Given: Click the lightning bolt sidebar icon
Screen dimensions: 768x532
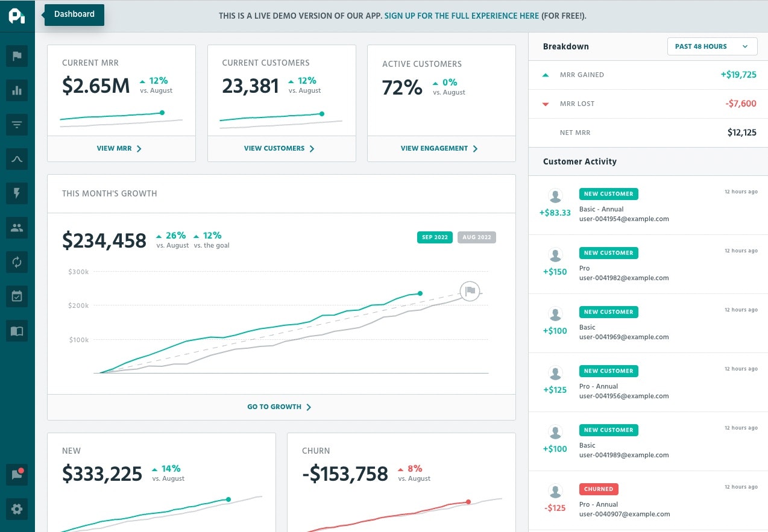Looking at the screenshot, I should (x=17, y=193).
